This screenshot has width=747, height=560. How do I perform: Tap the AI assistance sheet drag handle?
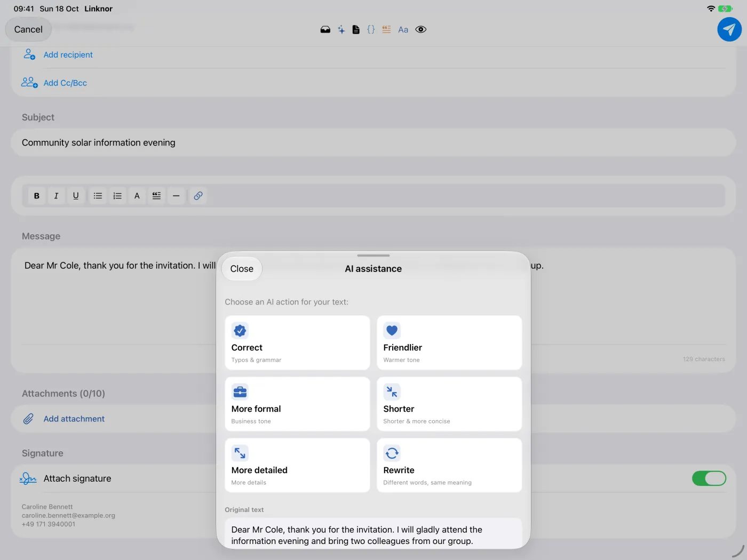click(373, 255)
